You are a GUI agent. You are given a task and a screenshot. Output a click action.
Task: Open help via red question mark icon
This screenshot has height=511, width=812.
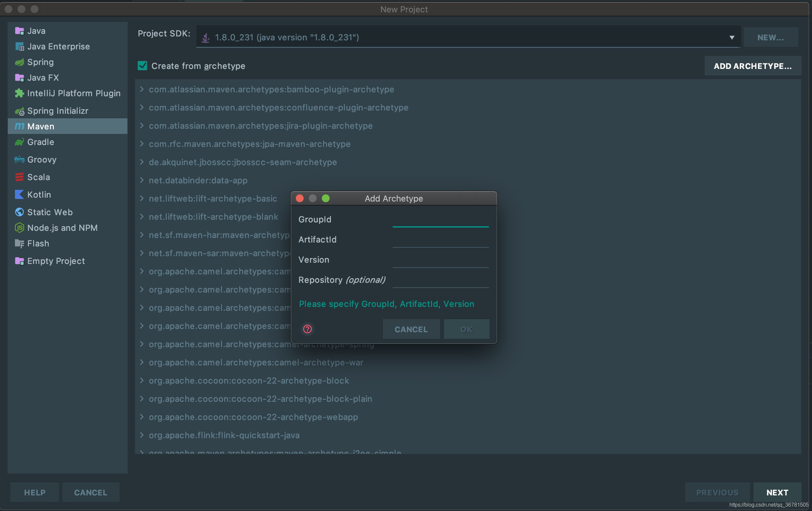307,329
